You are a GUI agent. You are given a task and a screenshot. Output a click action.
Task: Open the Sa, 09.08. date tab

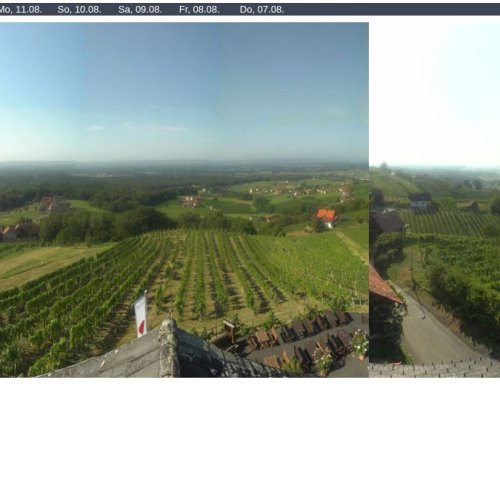tap(140, 10)
